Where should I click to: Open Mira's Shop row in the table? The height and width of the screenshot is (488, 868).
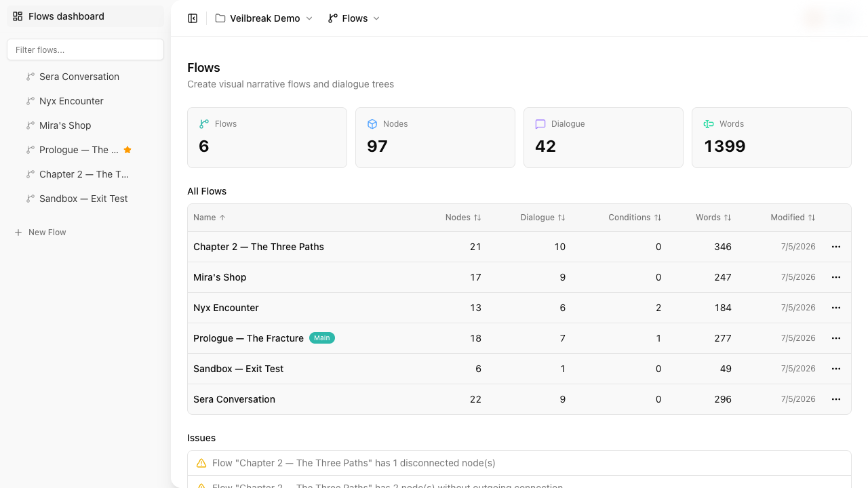pos(519,277)
